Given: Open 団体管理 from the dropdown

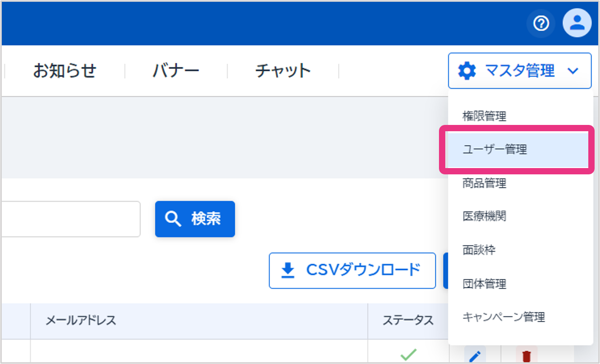Looking at the screenshot, I should 484,284.
